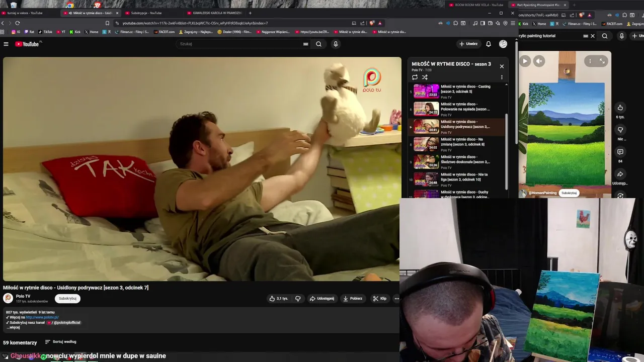Click the YouTube search magnifier button
This screenshot has height=362, width=644.
[318, 44]
